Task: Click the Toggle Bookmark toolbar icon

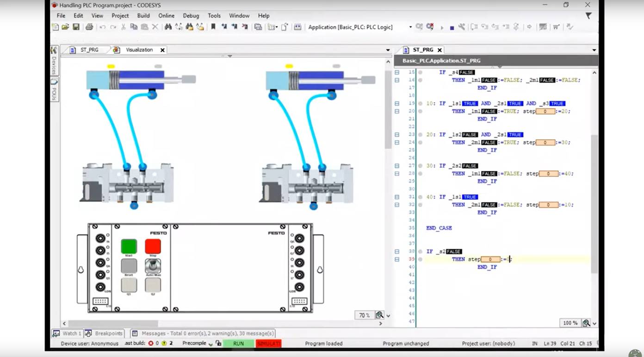Action: [x=213, y=27]
